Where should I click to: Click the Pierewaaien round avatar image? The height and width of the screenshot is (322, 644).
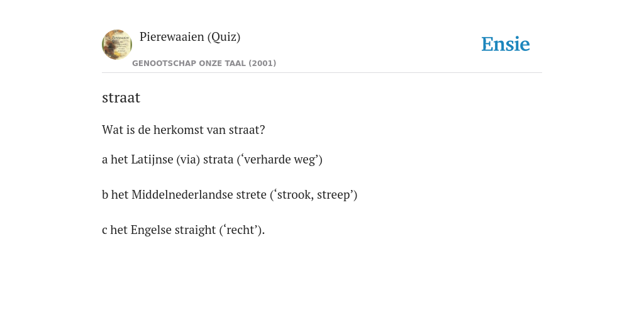[x=117, y=45]
